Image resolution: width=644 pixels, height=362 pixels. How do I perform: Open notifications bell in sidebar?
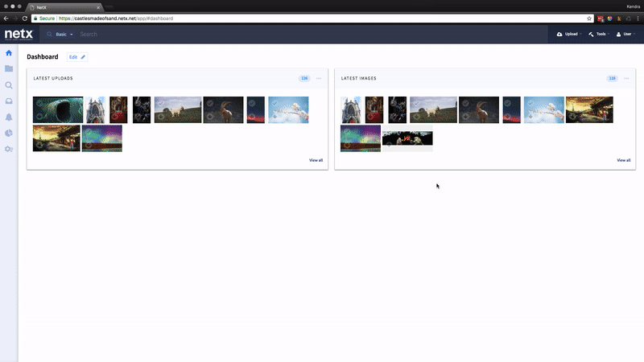9,117
